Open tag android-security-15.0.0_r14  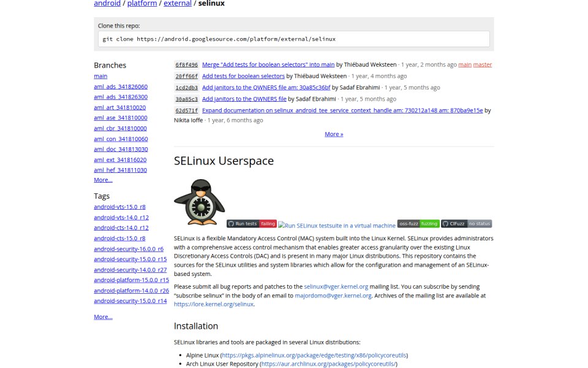click(130, 301)
